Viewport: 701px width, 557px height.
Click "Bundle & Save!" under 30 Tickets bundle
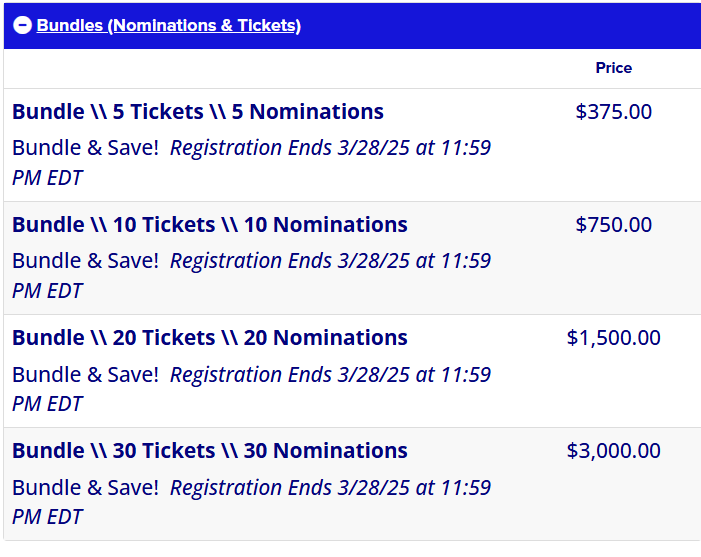(85, 487)
